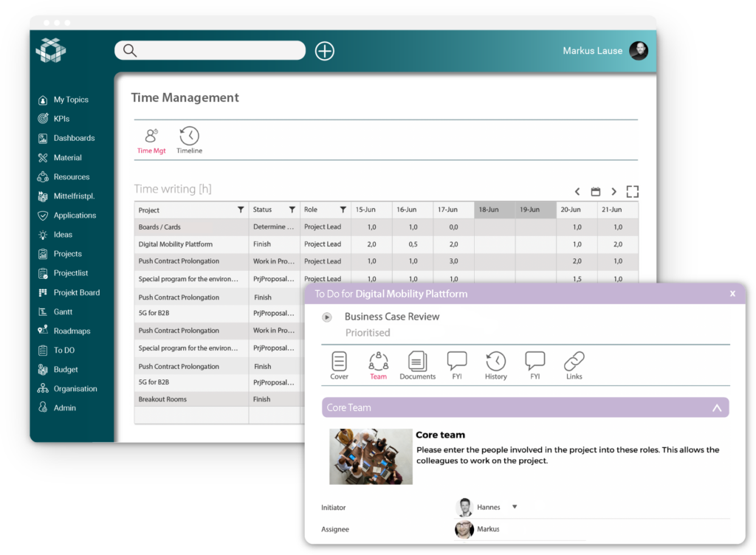Open Gantt in the sidebar

pos(63,312)
